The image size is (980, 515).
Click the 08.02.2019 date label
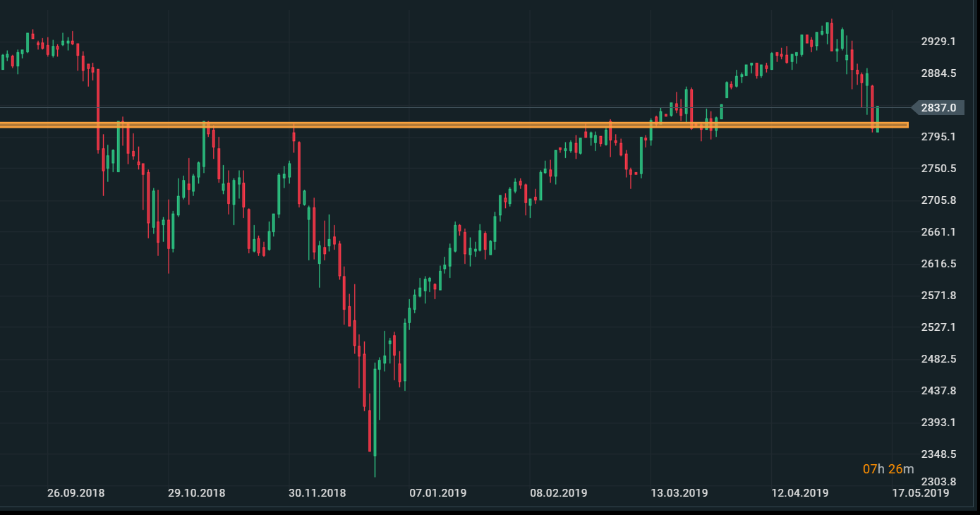pos(559,492)
